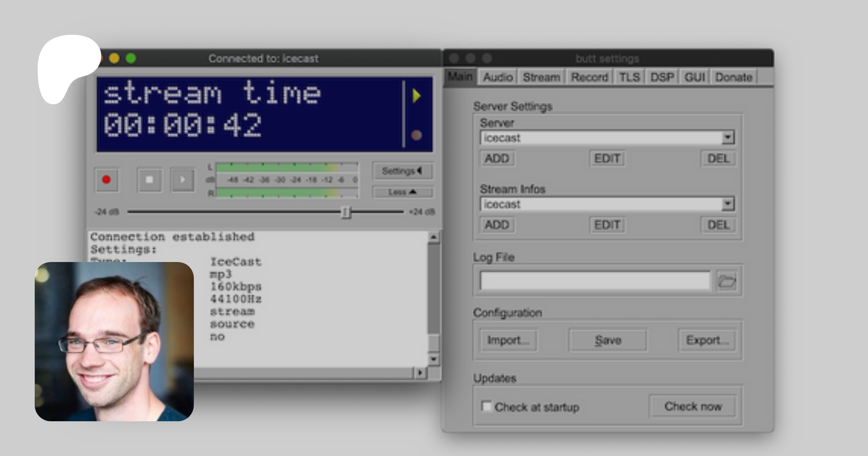Click the yellow play indicator in display
The width and height of the screenshot is (868, 456).
pos(417,96)
